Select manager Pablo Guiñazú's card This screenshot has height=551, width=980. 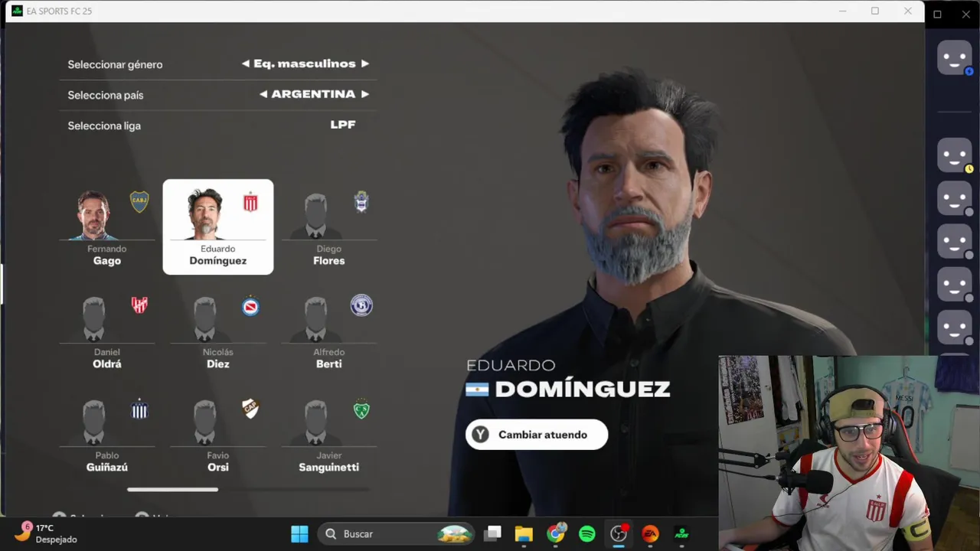[107, 435]
